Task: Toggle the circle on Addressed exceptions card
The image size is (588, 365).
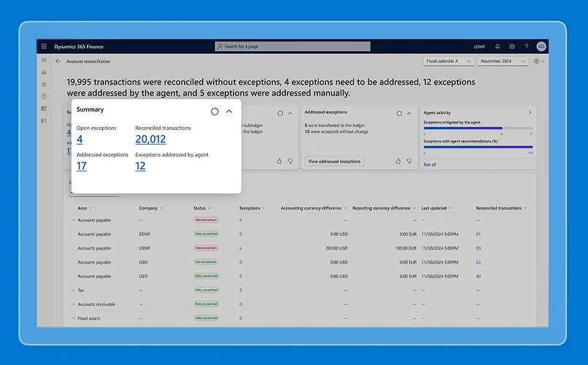Action: pyautogui.click(x=399, y=113)
